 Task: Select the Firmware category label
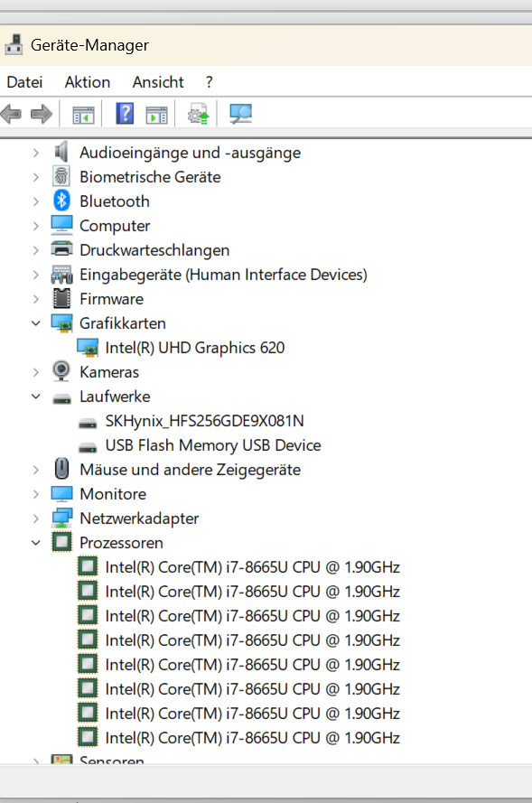pyautogui.click(x=112, y=299)
